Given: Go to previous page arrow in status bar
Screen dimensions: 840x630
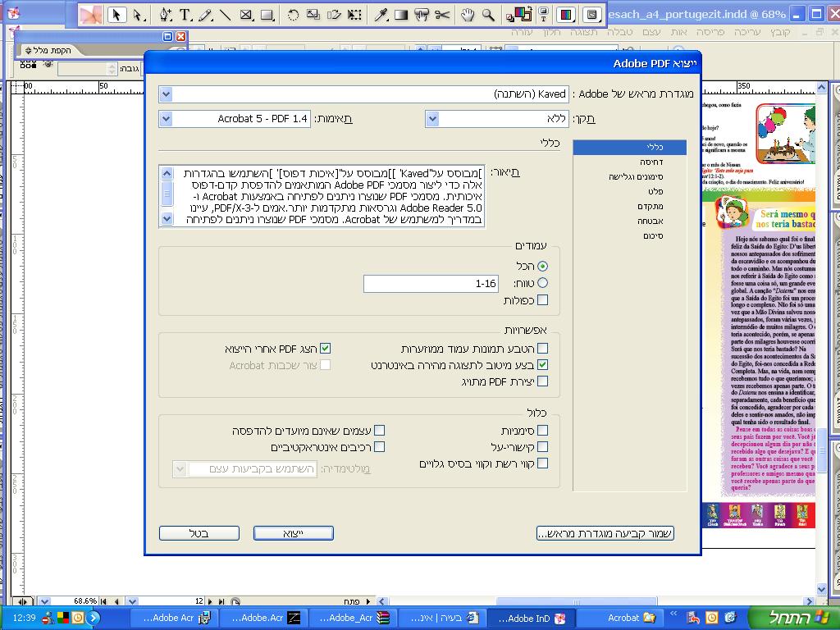Looking at the screenshot, I should pos(116,601).
